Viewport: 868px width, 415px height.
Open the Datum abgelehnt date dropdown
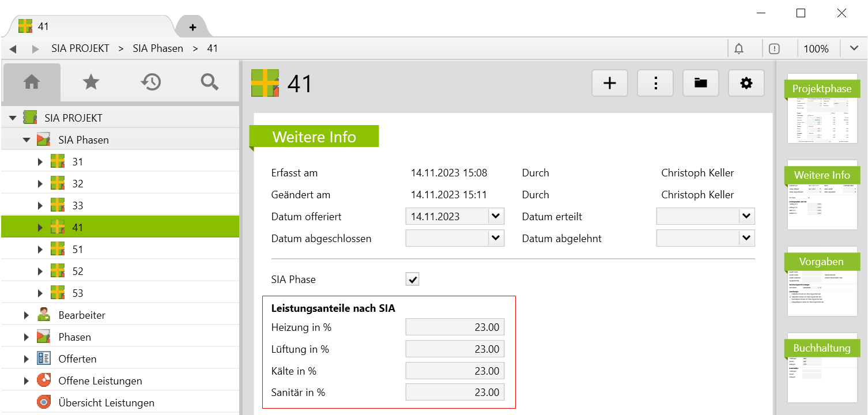[x=746, y=239]
